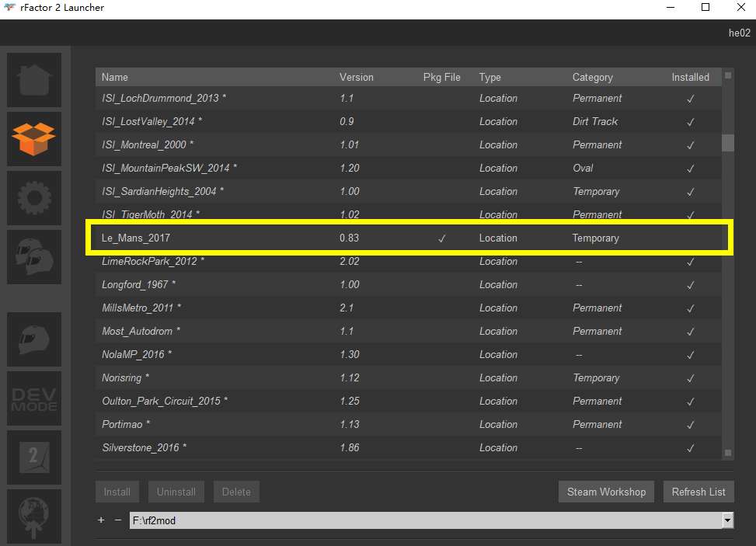The height and width of the screenshot is (546, 756).
Task: Click the Installed checkmark for ISI_Montreal_2000
Action: point(691,145)
